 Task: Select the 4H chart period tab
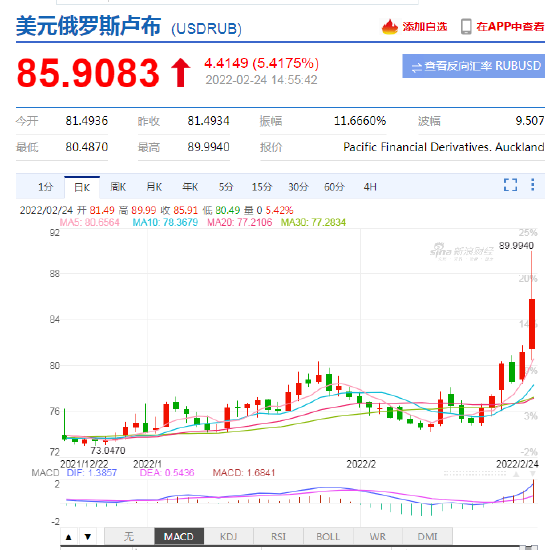(x=370, y=187)
